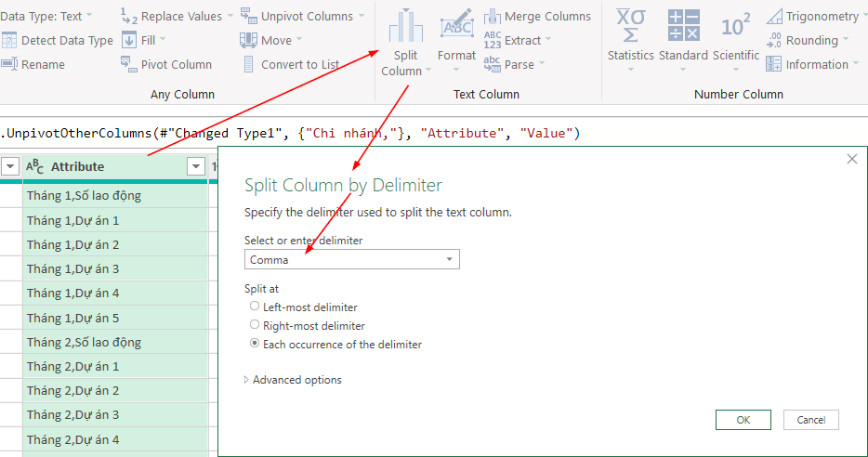Viewport: 868px width, 457px height.
Task: Select Right-most delimiter option
Action: pos(254,325)
